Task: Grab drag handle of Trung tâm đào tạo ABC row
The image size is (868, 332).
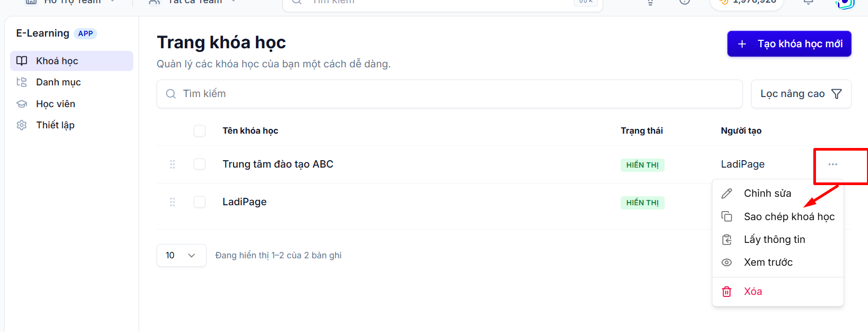Action: pos(173,164)
